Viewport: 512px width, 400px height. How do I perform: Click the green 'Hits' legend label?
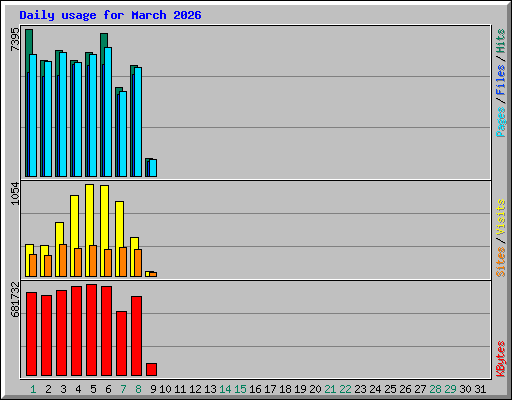[x=501, y=41]
